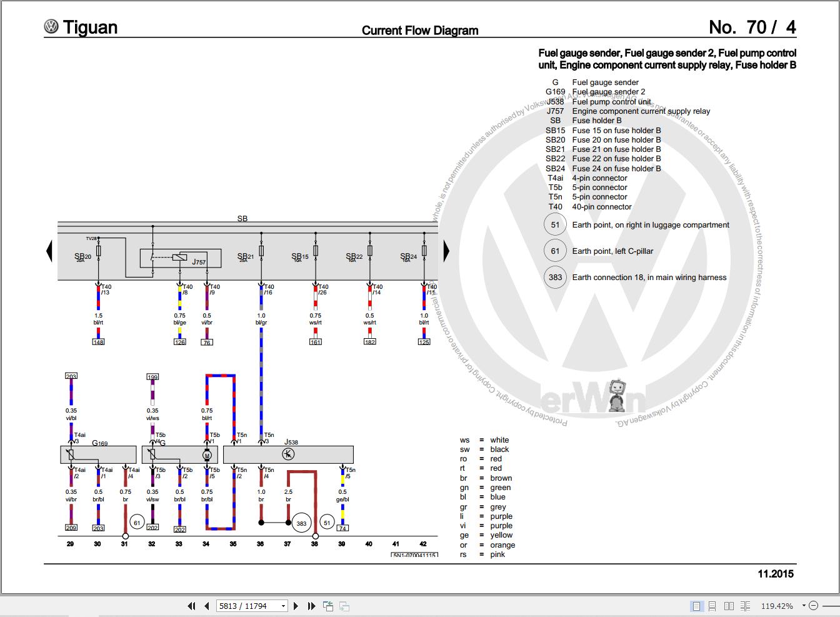Click earth point circle 51 in the diagram

coord(327,523)
